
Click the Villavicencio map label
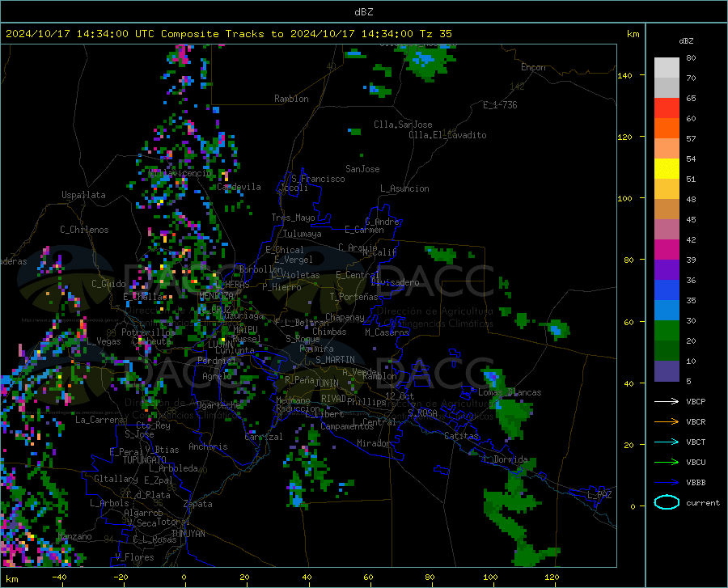pos(180,173)
